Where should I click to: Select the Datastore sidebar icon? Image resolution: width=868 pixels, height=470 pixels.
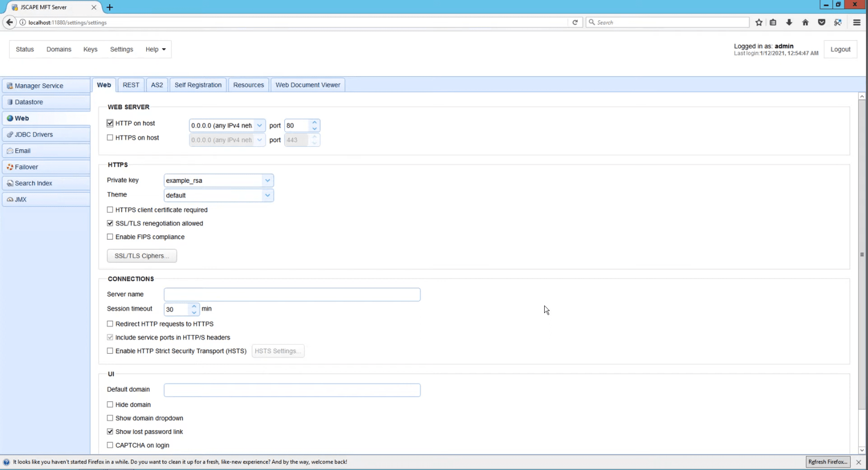(x=10, y=102)
